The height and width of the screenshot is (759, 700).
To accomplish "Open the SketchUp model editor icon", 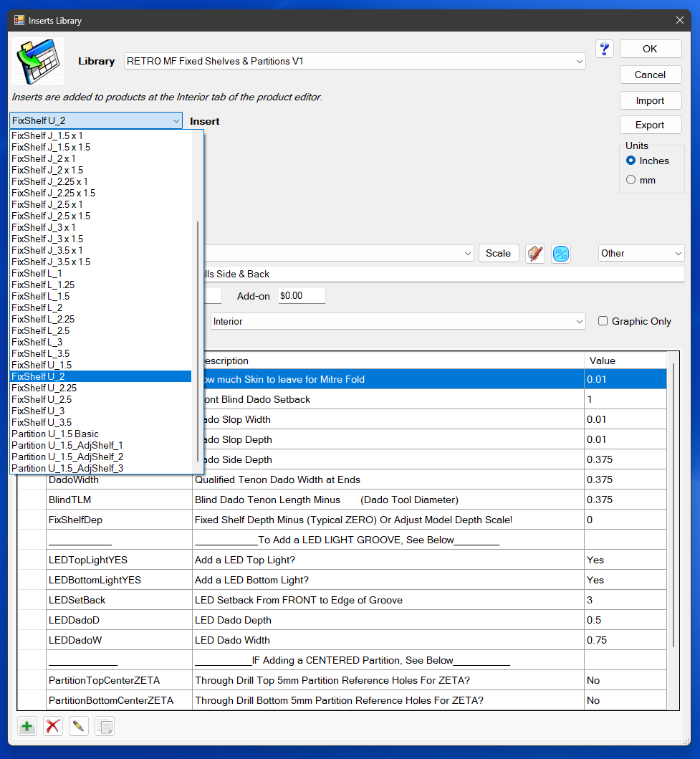I will coord(535,254).
